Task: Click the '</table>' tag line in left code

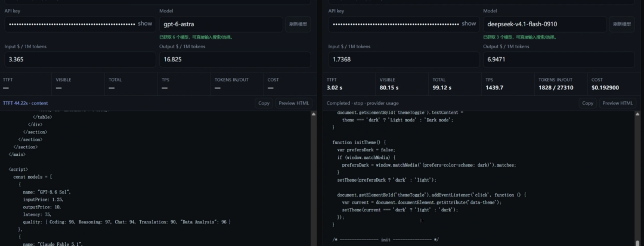Action: point(42,117)
